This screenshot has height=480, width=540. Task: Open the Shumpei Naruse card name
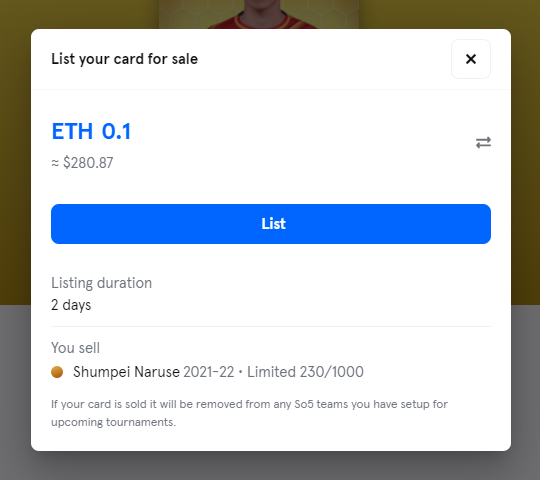pyautogui.click(x=126, y=372)
